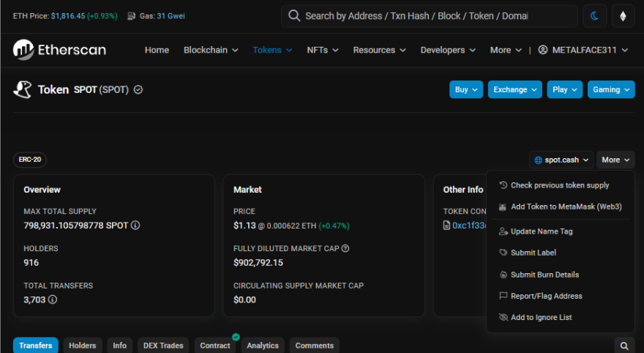Image resolution: width=644 pixels, height=353 pixels.
Task: Click the gas pump icon
Action: coord(132,16)
